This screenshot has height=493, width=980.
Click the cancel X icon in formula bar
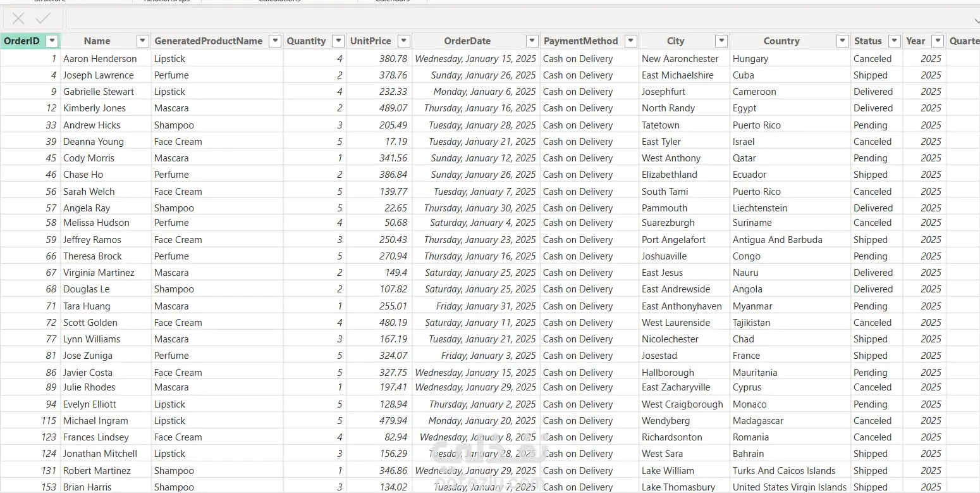click(x=18, y=18)
